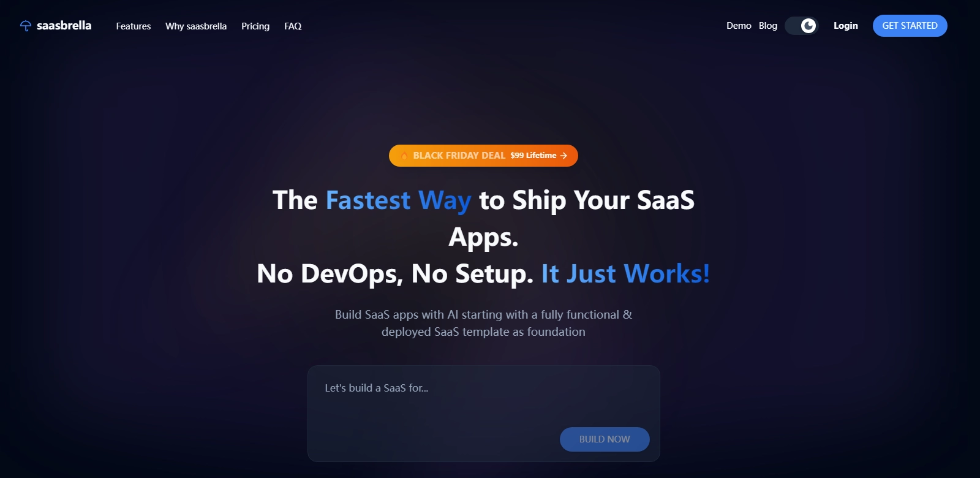Viewport: 980px width, 478px height.
Task: Jump to the FAQ section
Action: pos(293,26)
